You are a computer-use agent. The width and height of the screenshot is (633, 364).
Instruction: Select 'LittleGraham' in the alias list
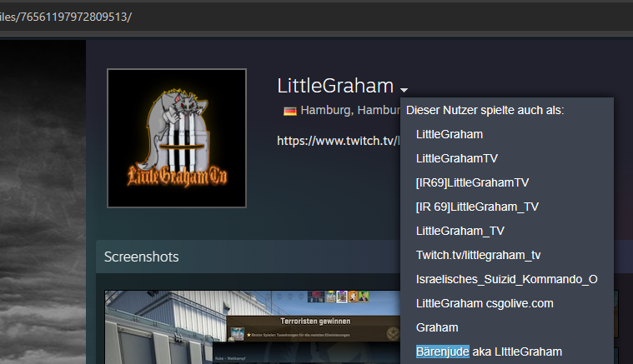click(x=450, y=134)
